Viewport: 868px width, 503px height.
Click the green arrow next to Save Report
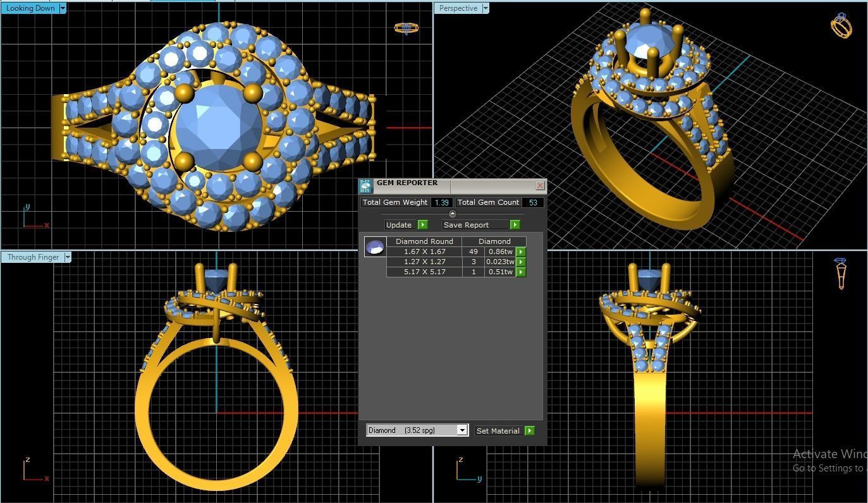[515, 225]
